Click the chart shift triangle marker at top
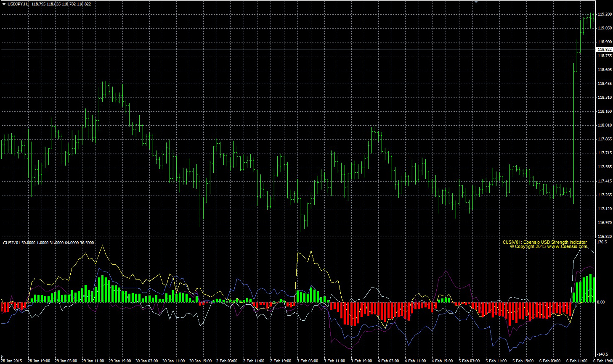613x364 pixels. pos(476,2)
